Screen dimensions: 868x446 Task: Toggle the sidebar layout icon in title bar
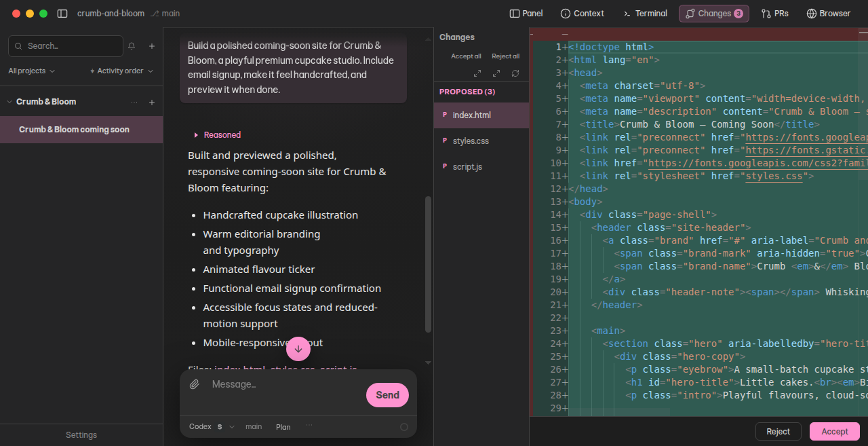pos(62,14)
